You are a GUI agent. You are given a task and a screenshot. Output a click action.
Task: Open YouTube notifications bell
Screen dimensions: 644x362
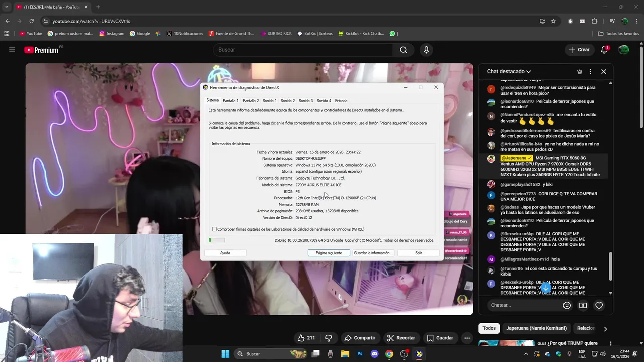605,50
